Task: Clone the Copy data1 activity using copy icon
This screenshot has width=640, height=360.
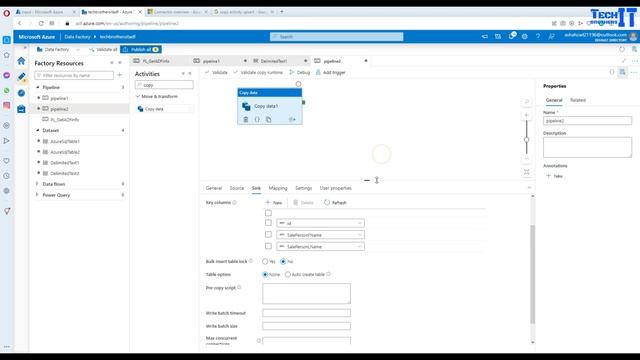Action: pos(268,120)
